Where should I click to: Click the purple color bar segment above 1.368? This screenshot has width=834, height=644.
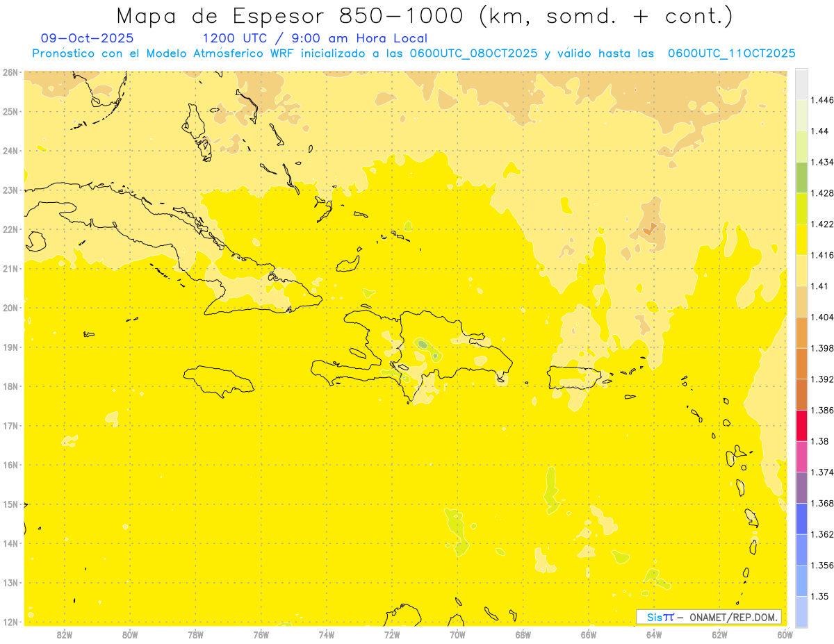coord(801,488)
